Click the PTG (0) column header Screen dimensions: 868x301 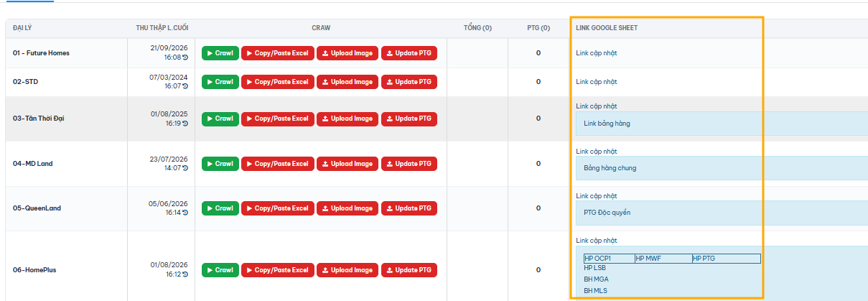(x=538, y=28)
